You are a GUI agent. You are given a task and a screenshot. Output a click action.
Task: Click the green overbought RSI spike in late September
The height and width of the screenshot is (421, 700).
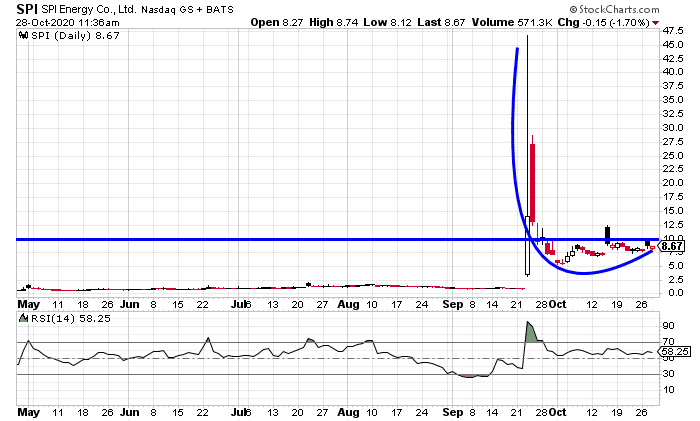click(532, 333)
